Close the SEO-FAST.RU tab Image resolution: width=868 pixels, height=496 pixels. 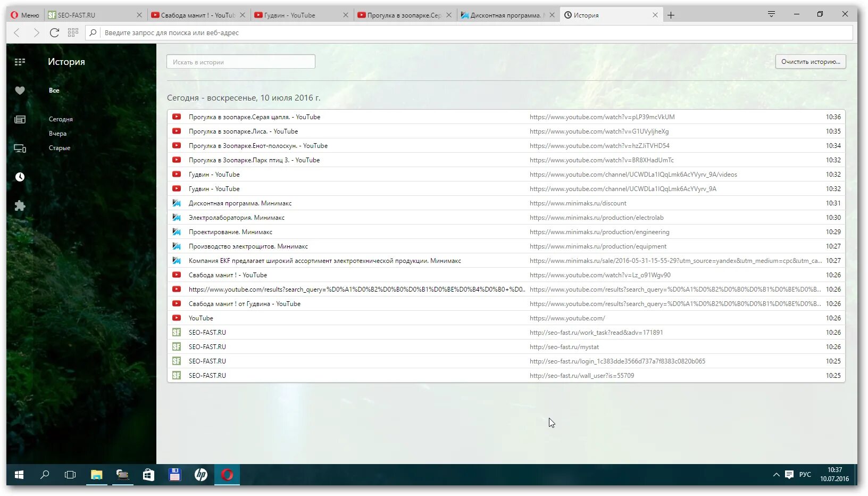pyautogui.click(x=139, y=15)
